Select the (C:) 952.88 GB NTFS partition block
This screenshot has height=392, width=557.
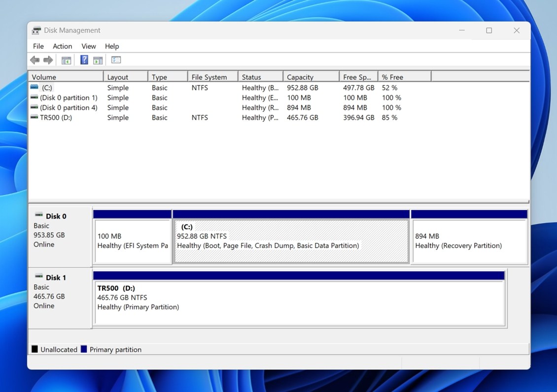point(291,241)
